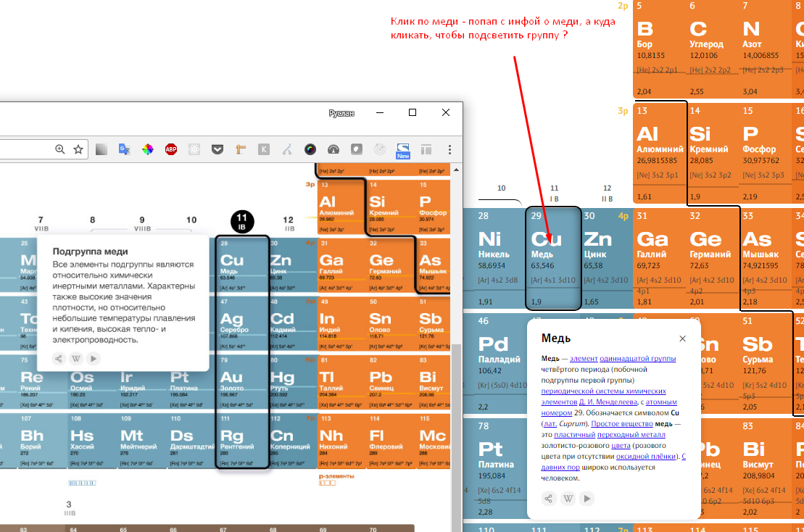Click the share icon in the Медь popup
Image resolution: width=804 pixels, height=532 pixels.
tap(549, 499)
